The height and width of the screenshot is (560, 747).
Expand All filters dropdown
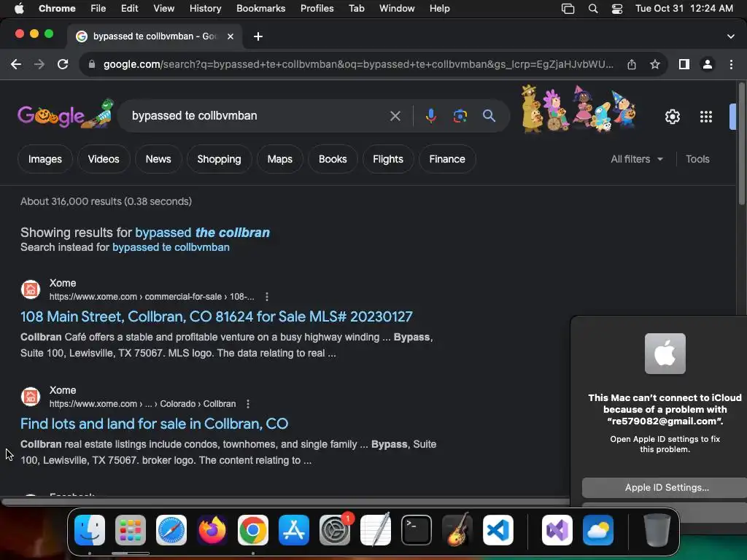(x=637, y=159)
